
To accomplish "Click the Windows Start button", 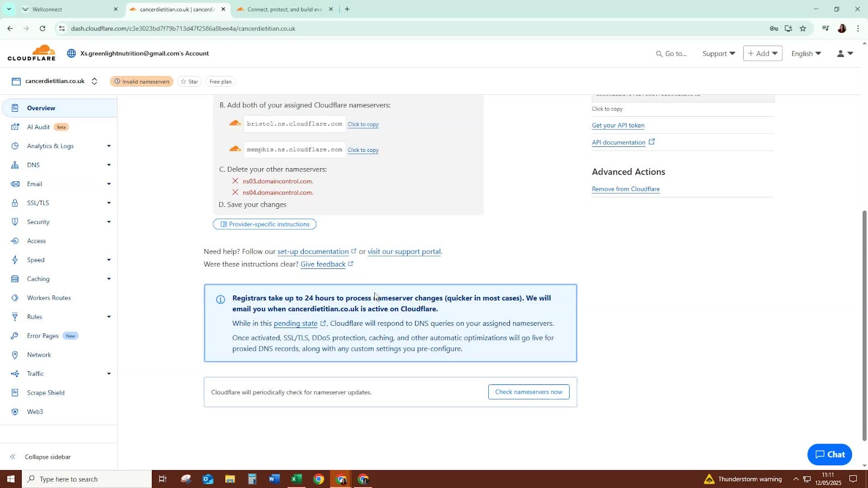I will (10, 479).
